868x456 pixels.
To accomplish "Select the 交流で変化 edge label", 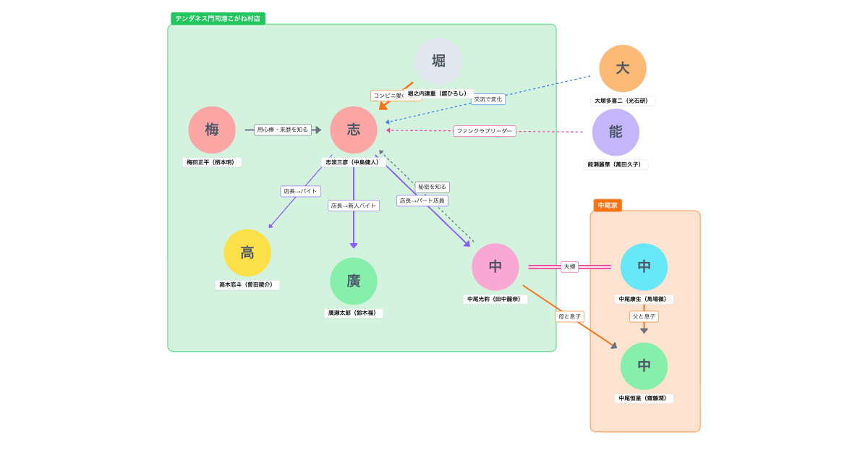I will tap(488, 99).
